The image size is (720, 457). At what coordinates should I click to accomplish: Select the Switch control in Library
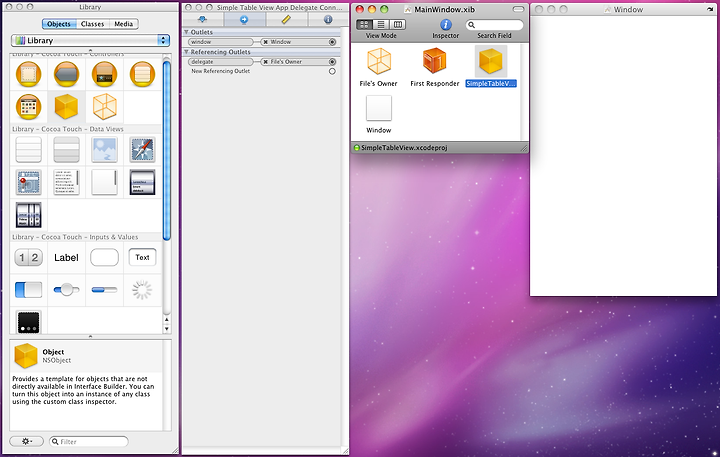28,290
